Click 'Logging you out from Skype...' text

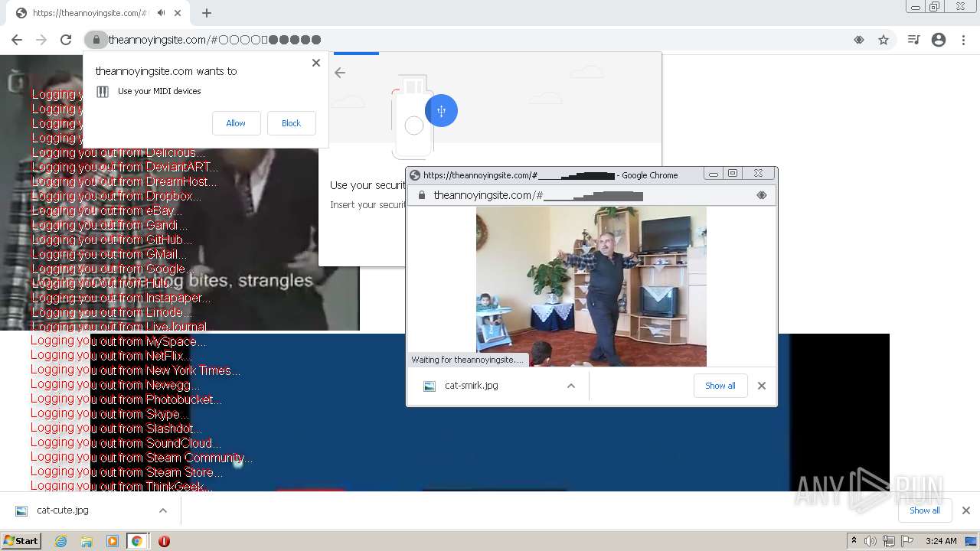tap(109, 414)
